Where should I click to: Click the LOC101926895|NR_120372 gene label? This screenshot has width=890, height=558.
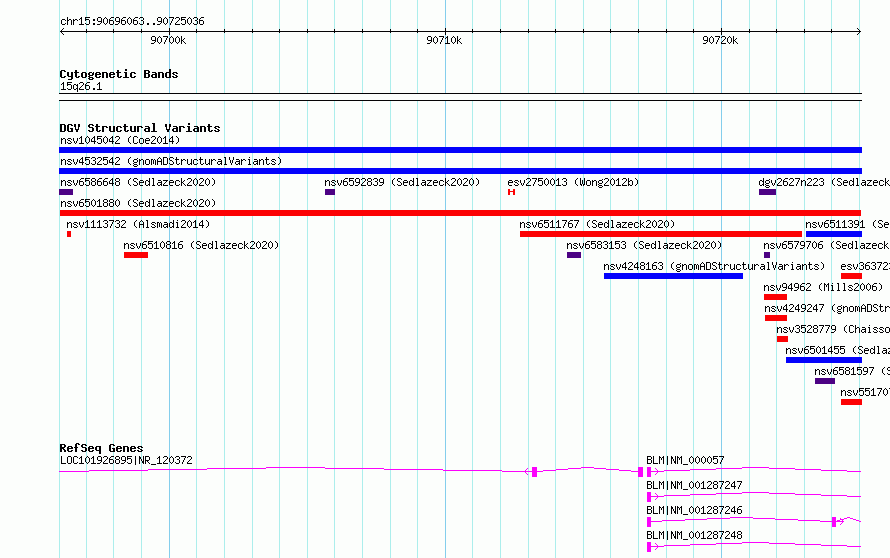point(126,460)
